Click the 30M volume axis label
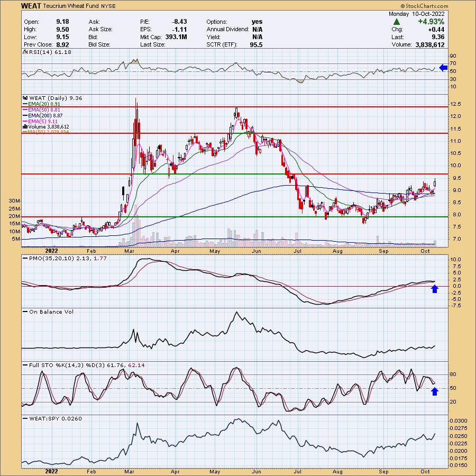 click(15, 201)
